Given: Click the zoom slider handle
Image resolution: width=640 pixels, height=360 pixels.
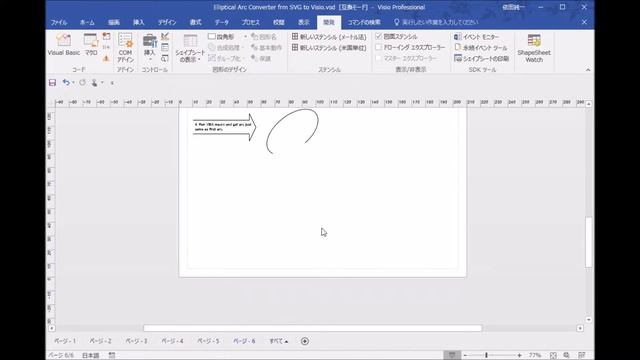Looking at the screenshot, I should [486, 356].
